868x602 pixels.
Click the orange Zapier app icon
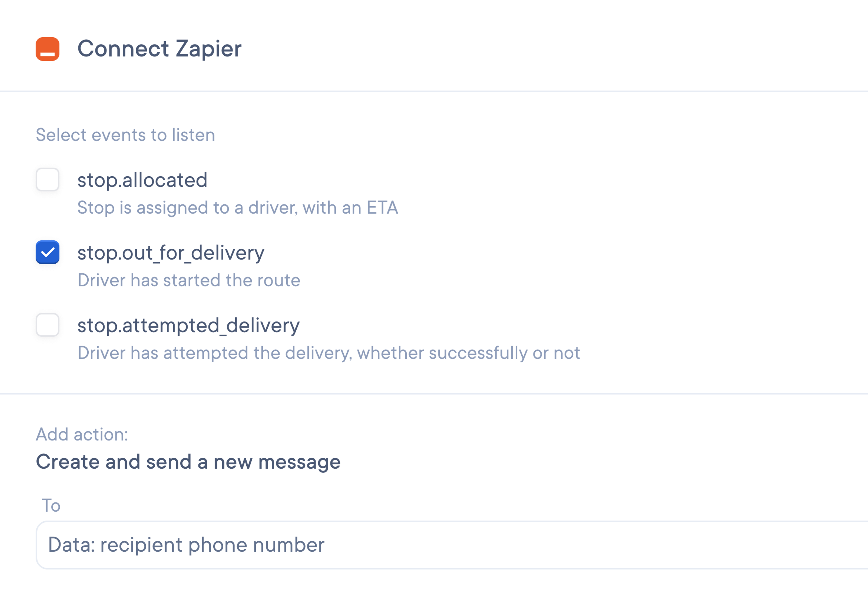tap(47, 48)
